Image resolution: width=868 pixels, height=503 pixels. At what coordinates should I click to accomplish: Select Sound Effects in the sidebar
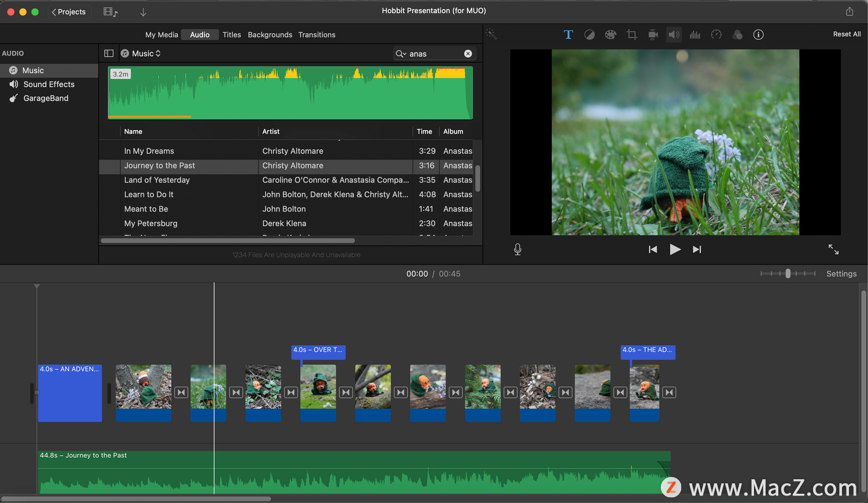[49, 85]
